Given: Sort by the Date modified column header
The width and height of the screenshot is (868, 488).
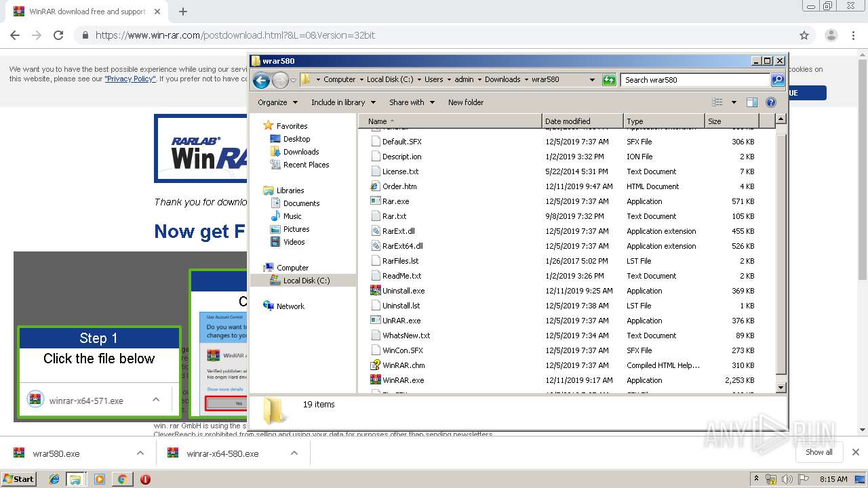Looking at the screenshot, I should coord(583,121).
